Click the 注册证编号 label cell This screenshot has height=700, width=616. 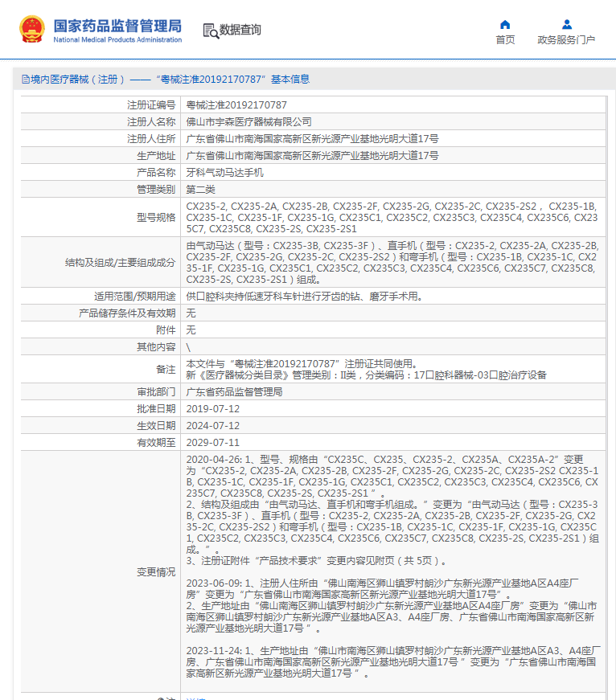[101, 105]
